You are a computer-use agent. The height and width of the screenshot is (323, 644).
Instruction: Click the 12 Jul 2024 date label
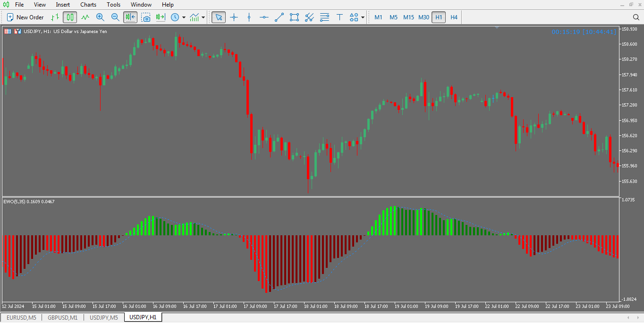coord(14,306)
